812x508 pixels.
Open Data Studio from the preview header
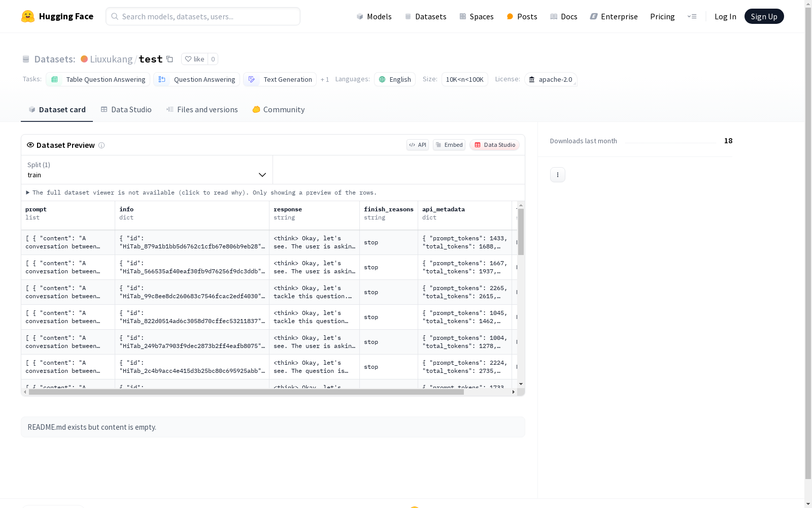point(494,145)
